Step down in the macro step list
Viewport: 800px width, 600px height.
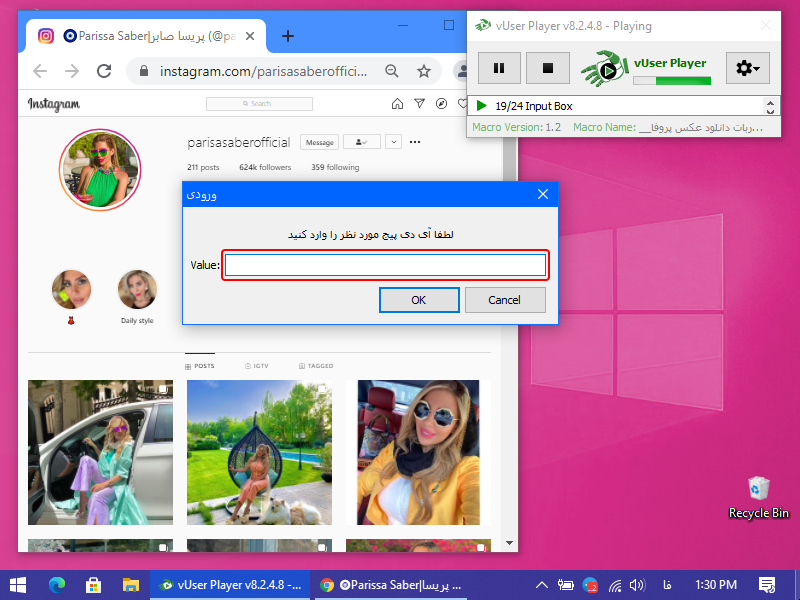click(770, 111)
